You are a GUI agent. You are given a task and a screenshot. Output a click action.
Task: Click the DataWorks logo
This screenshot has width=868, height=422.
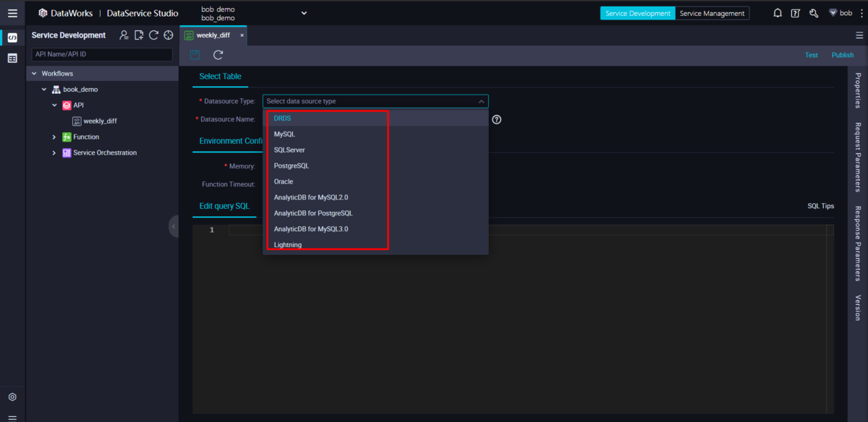point(43,13)
